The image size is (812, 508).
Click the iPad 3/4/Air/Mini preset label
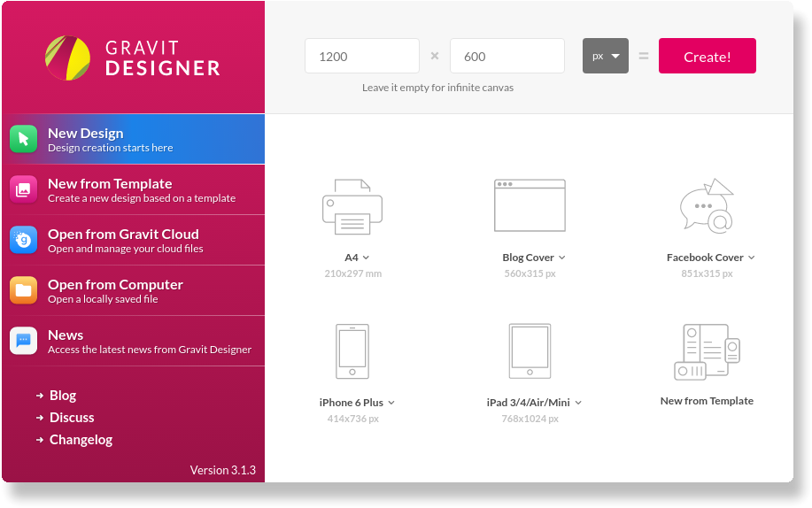(x=529, y=403)
